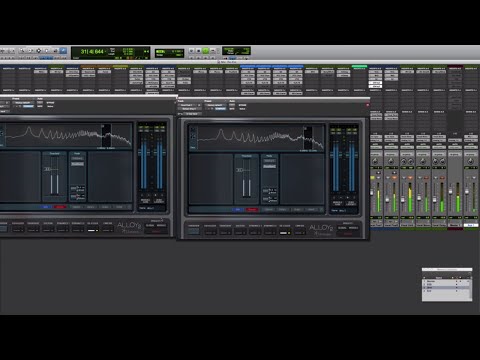Open the preset dropdown in left plug-in header
This screenshot has width=480, height=360.
tap(23, 102)
